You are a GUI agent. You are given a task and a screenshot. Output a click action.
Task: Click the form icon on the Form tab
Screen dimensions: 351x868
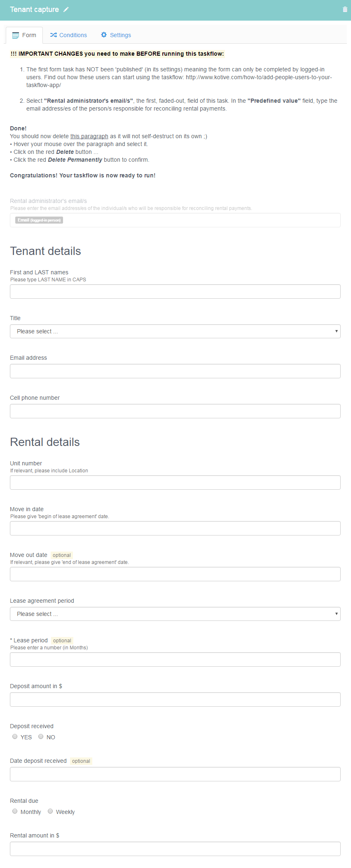click(x=16, y=35)
